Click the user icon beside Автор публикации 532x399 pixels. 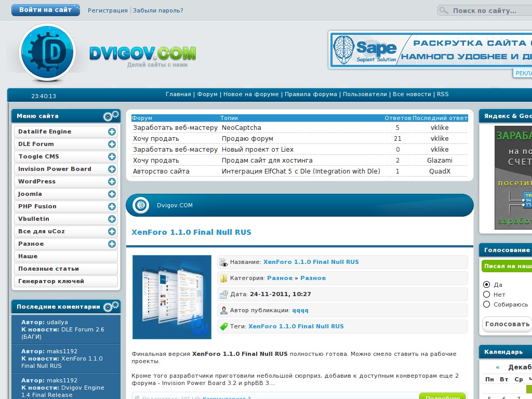pyautogui.click(x=224, y=311)
